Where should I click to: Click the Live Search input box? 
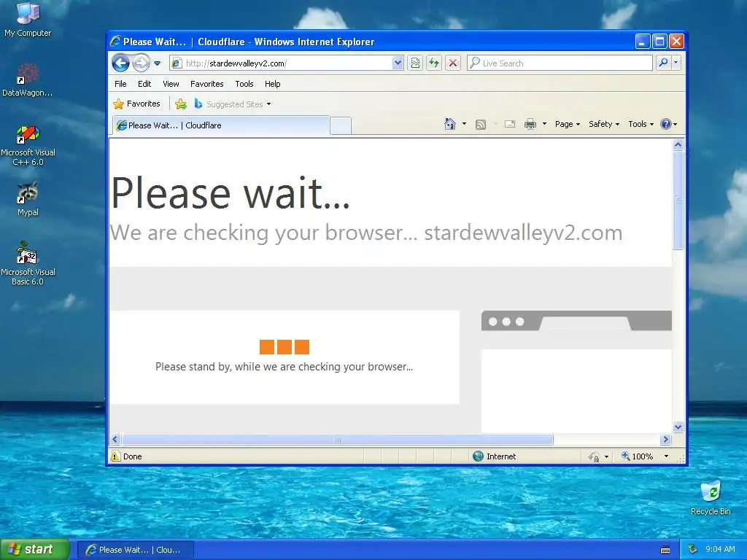(560, 63)
